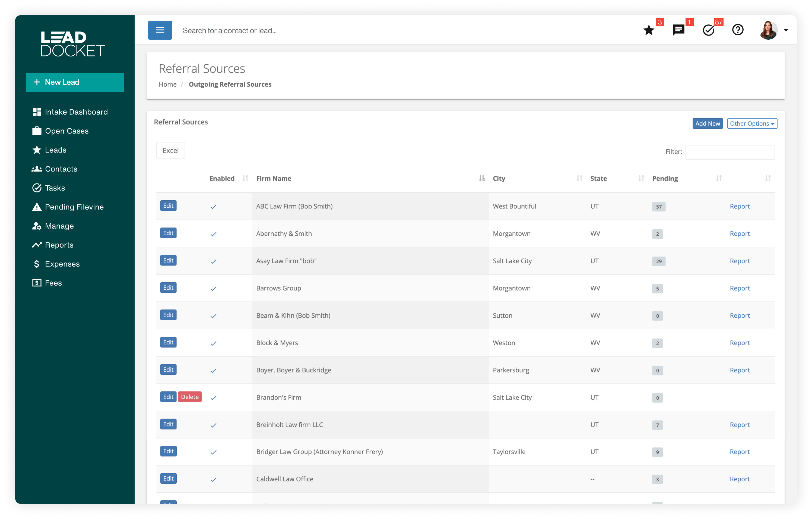
Task: Open the Report for Abernathy & Smith
Action: [740, 233]
